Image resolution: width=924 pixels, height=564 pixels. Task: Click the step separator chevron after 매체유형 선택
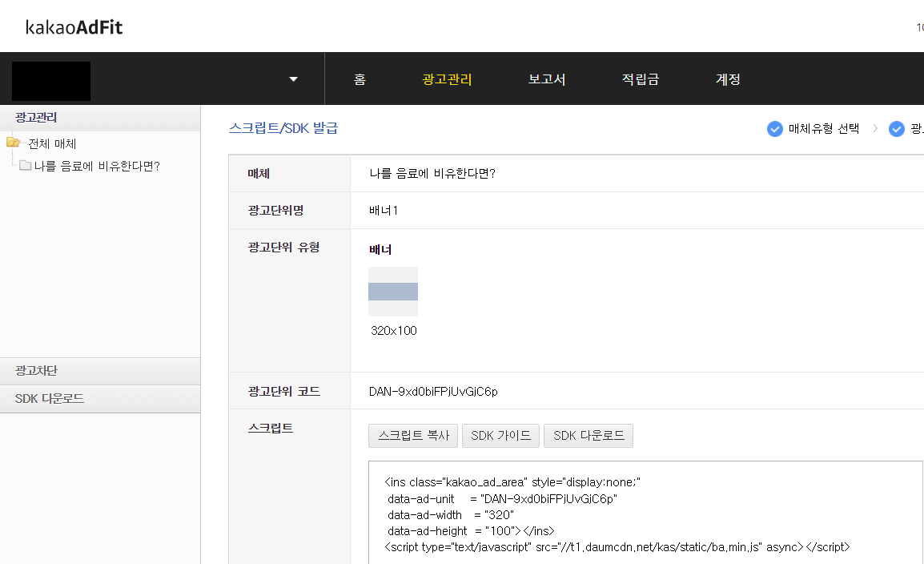click(875, 128)
